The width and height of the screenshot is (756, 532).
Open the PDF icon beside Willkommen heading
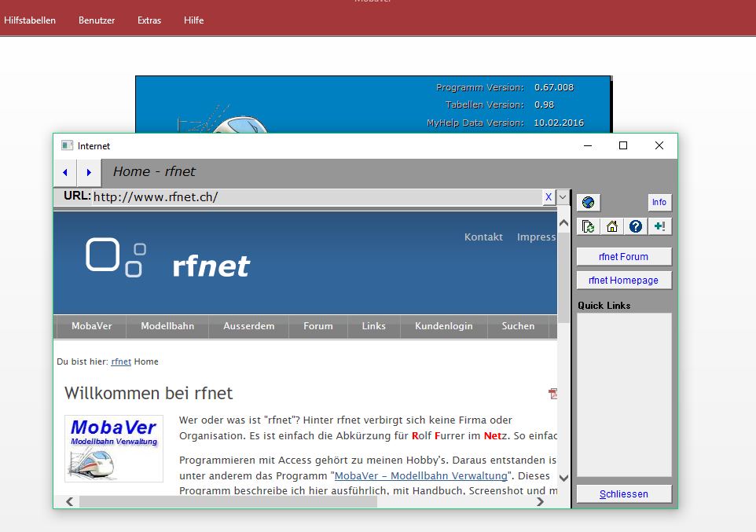coord(552,394)
